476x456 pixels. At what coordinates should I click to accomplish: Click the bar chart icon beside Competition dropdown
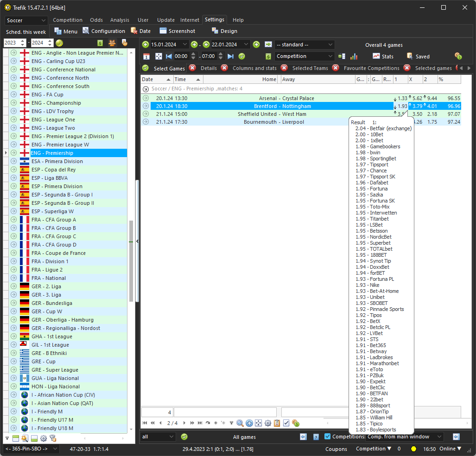tap(354, 56)
